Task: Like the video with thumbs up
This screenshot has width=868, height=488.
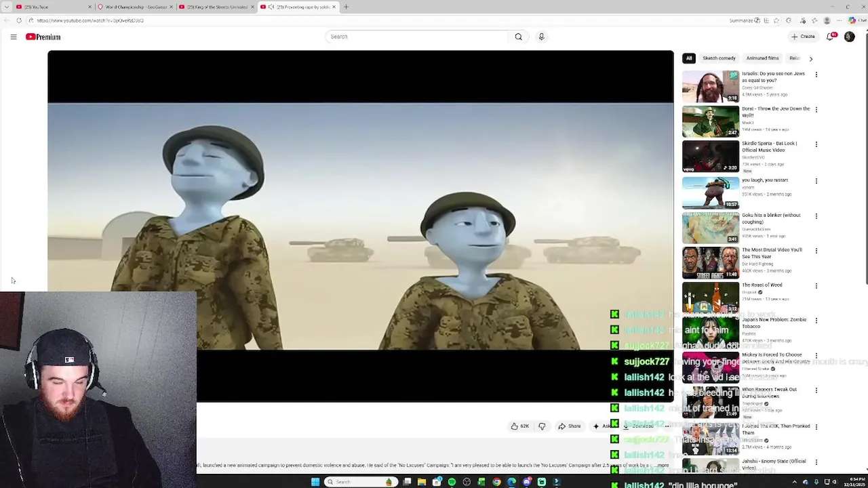Action: point(520,426)
